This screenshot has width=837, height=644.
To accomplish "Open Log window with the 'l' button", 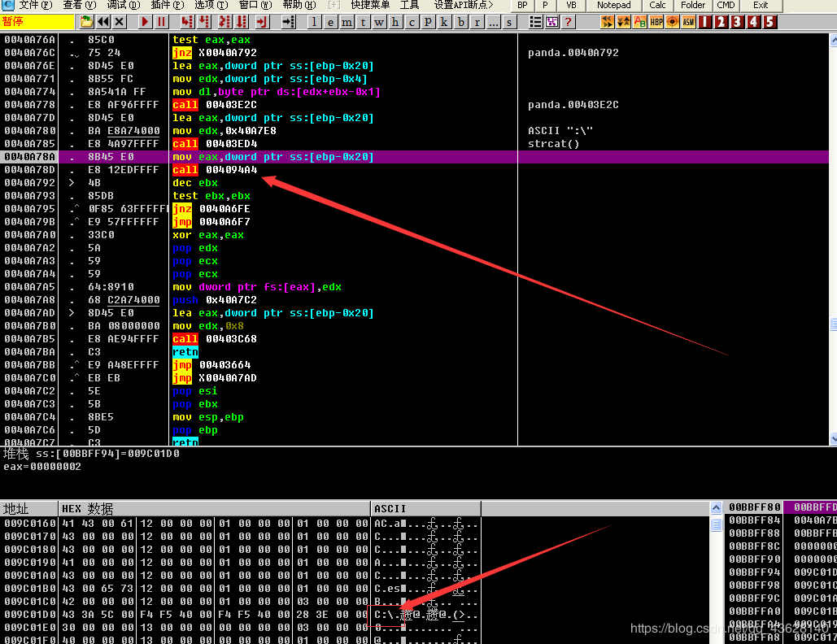I will pyautogui.click(x=315, y=22).
